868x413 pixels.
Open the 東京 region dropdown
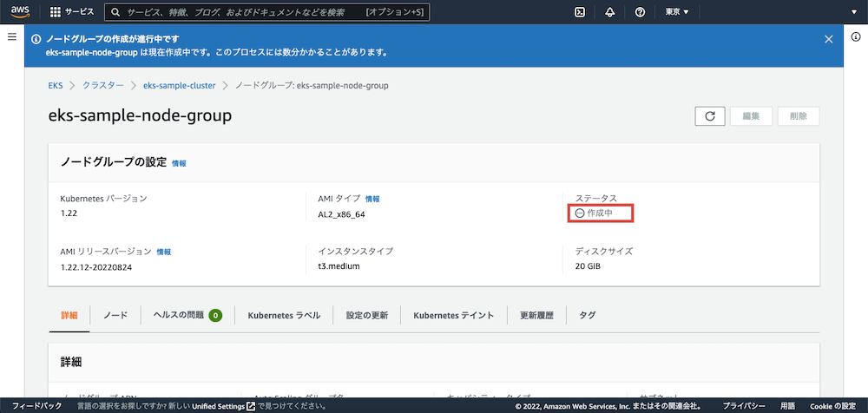pos(677,12)
